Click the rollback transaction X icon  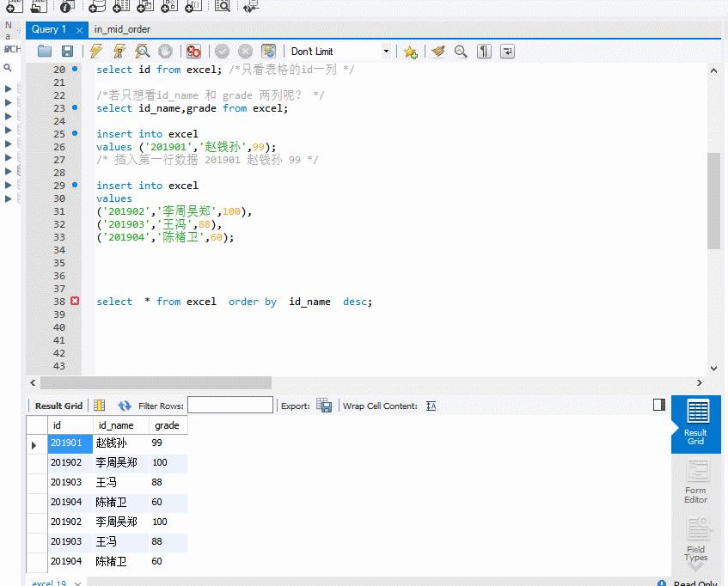click(x=245, y=51)
